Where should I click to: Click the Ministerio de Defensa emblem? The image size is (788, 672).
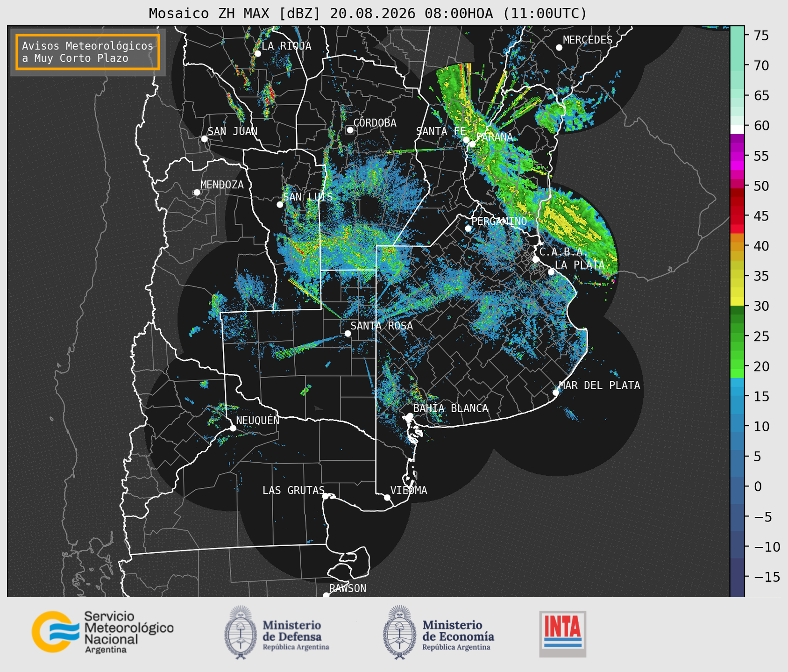[240, 632]
